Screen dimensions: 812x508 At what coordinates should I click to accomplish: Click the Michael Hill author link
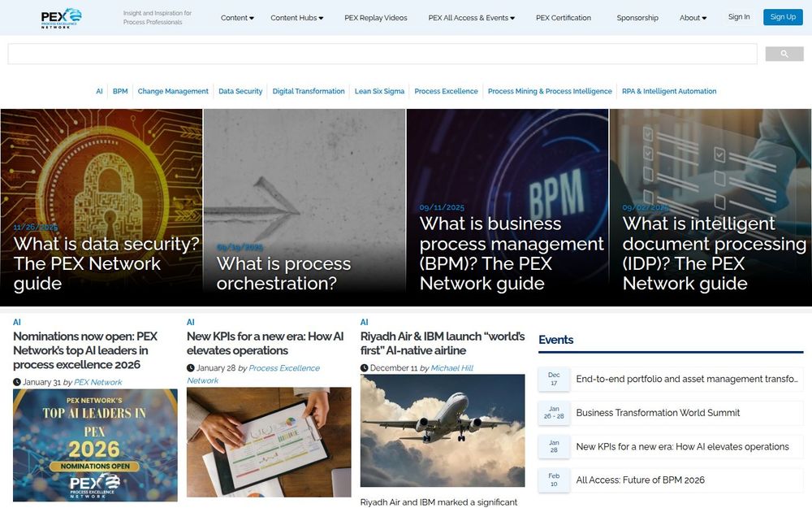coord(452,368)
